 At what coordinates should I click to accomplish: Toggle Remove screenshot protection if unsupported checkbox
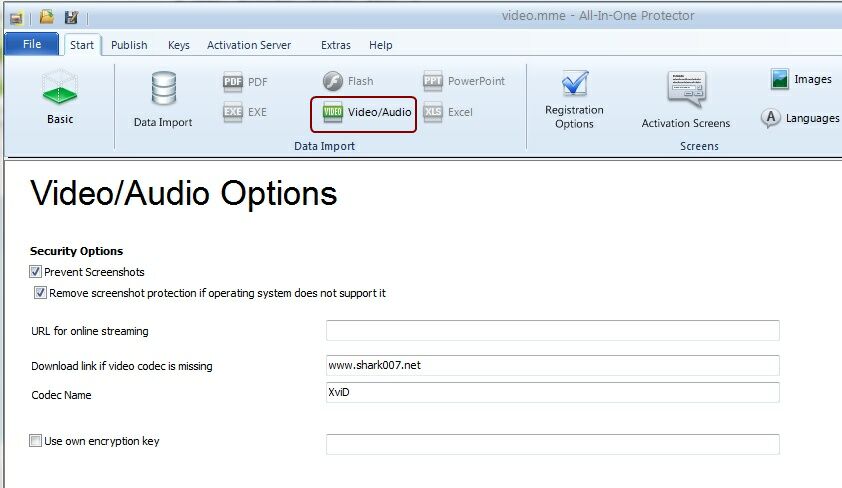(x=41, y=293)
